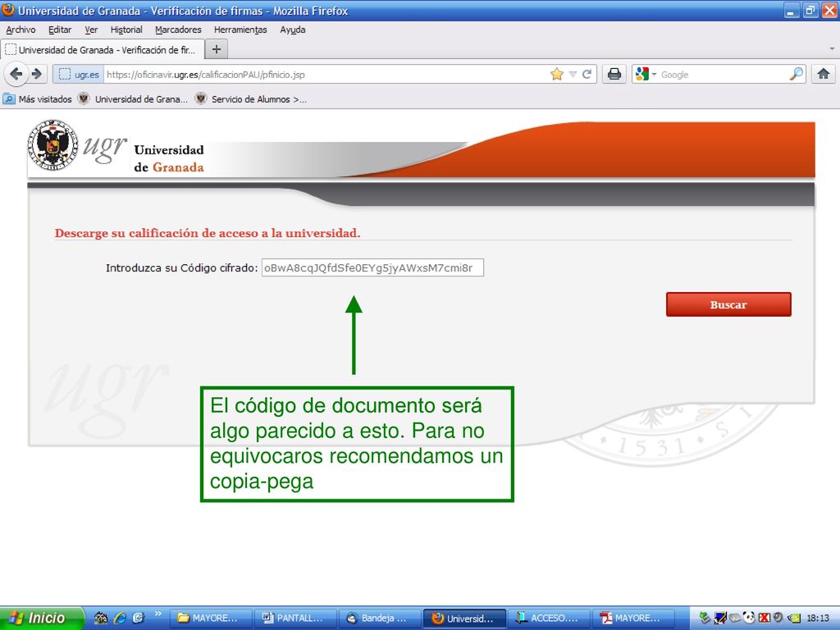Viewport: 840px width, 630px height.
Task: Click the red Buscar button
Action: [728, 304]
